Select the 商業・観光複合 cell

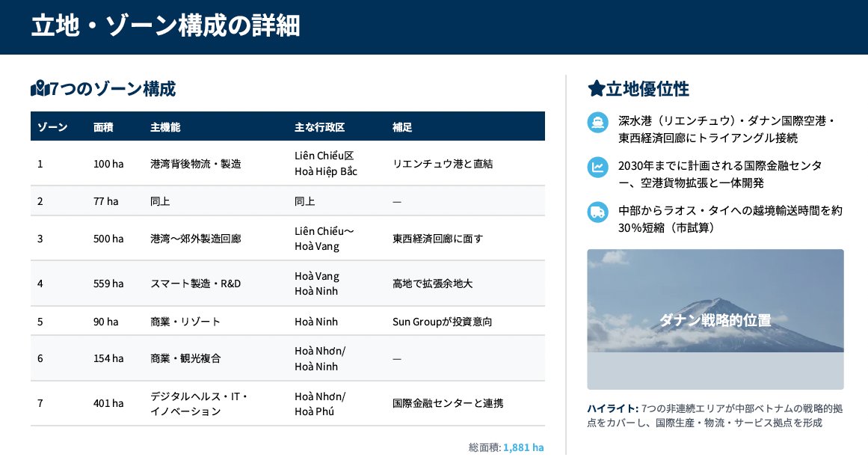pyautogui.click(x=185, y=358)
